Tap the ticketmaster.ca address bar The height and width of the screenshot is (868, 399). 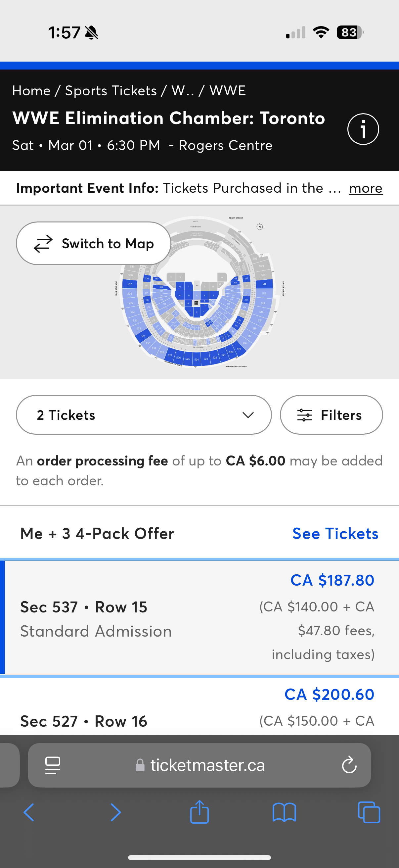pos(207,765)
